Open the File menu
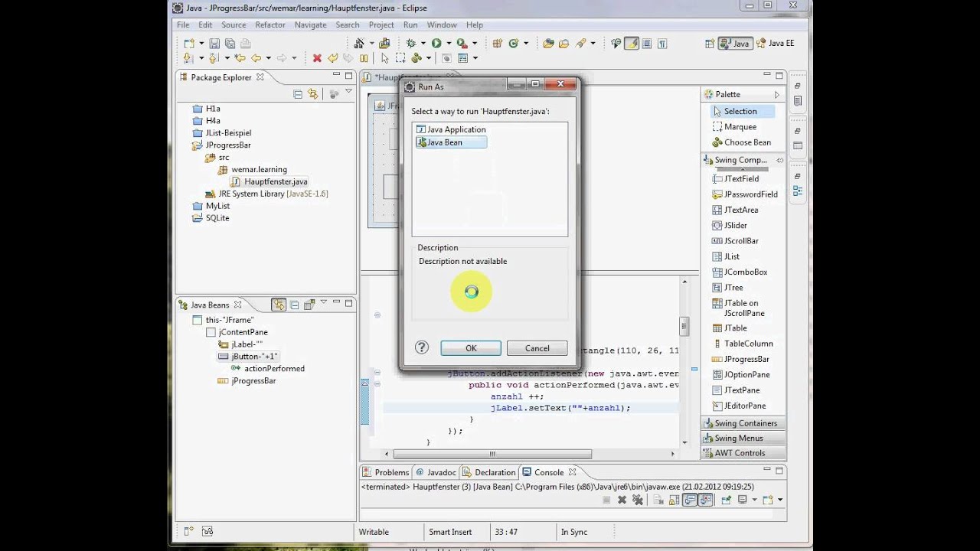Screen dimensions: 980x551 click(x=183, y=24)
